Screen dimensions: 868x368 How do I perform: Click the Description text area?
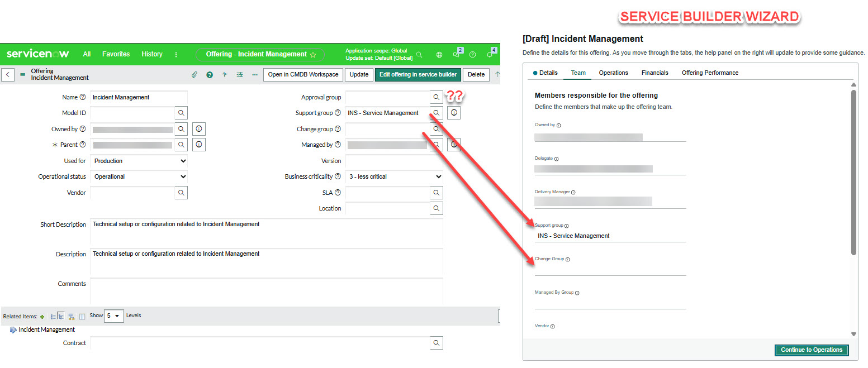click(266, 262)
